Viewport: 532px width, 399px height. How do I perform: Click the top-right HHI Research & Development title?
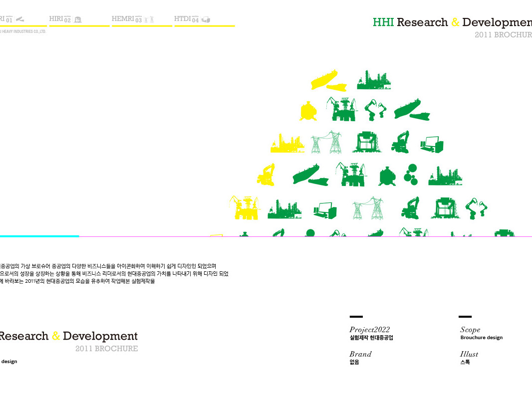(x=452, y=22)
